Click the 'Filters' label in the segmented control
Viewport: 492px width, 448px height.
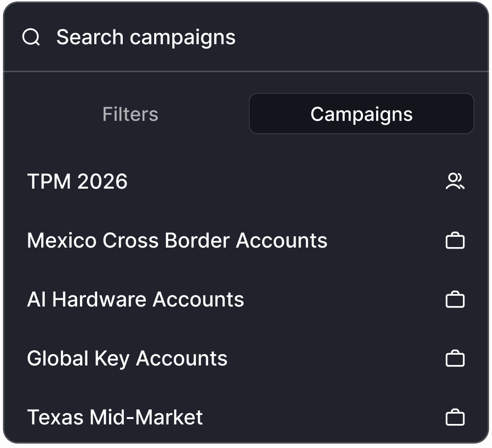click(x=131, y=114)
